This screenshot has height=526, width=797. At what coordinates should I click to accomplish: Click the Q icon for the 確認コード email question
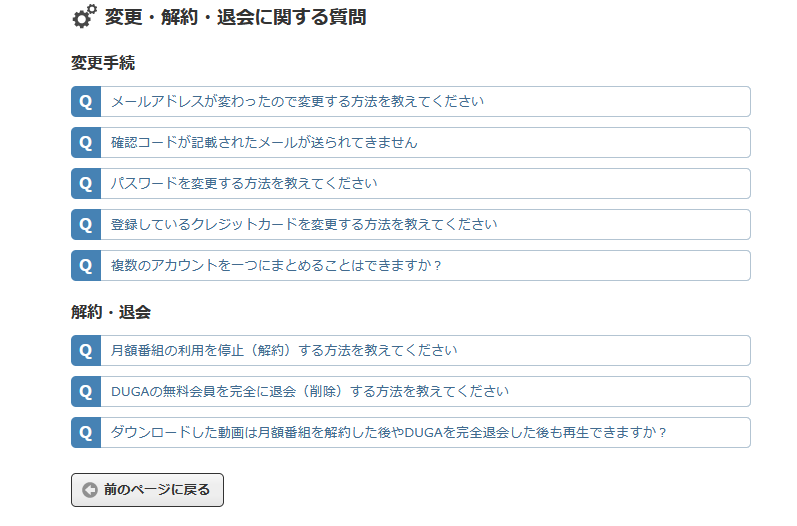tap(86, 143)
